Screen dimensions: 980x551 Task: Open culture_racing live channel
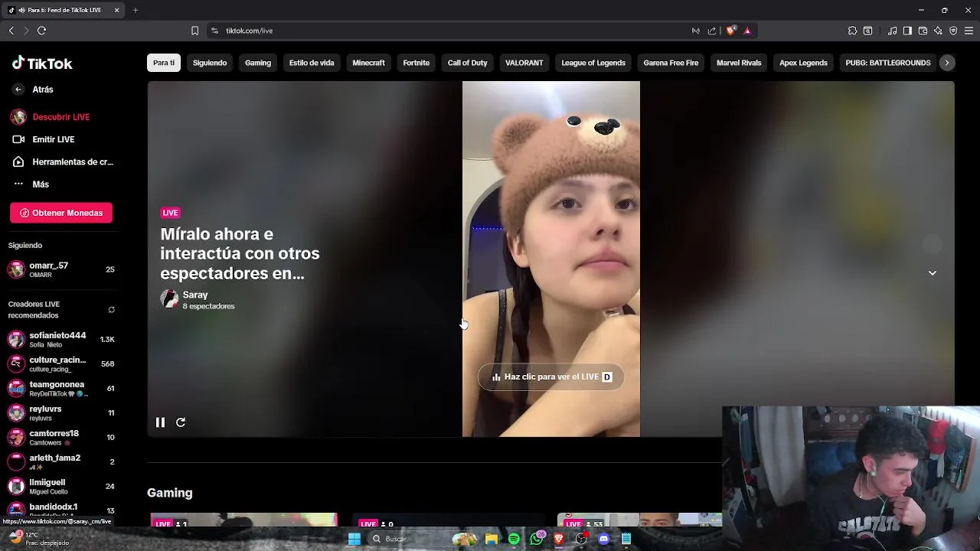click(x=61, y=364)
